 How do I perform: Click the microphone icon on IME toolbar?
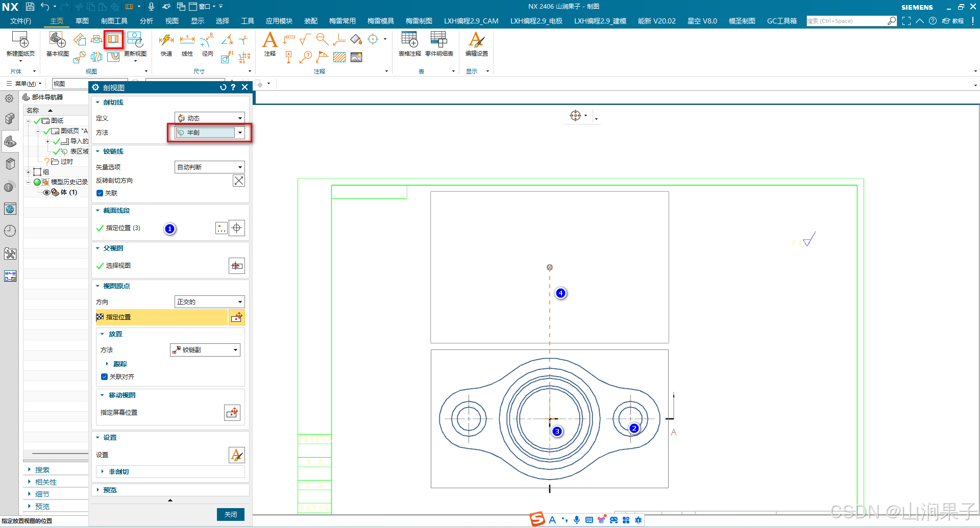[x=576, y=520]
